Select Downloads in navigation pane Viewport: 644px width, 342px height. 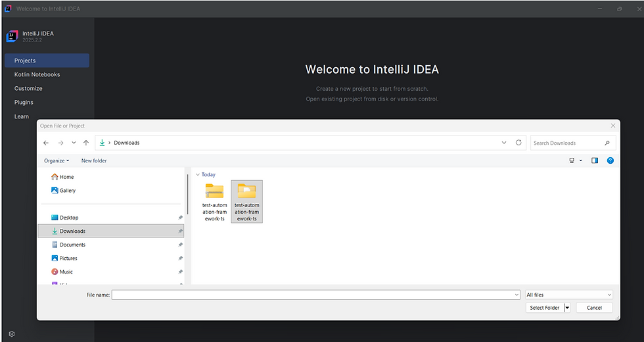pos(111,231)
